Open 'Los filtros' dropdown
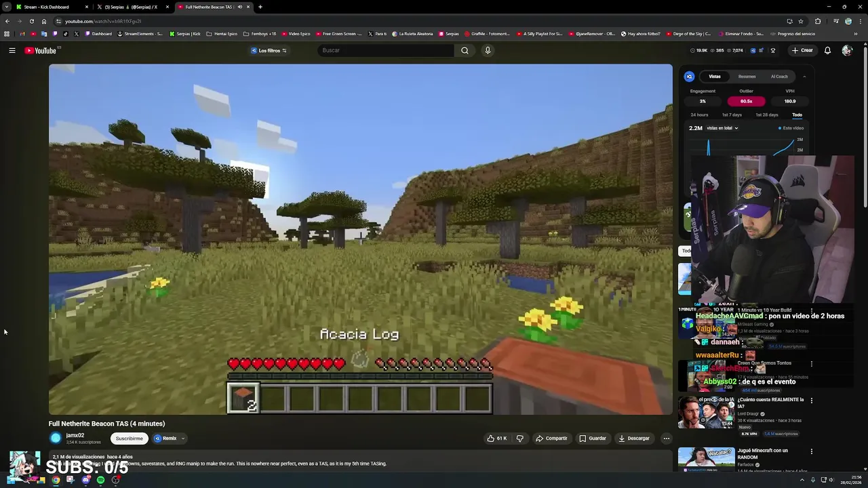 [x=269, y=50]
